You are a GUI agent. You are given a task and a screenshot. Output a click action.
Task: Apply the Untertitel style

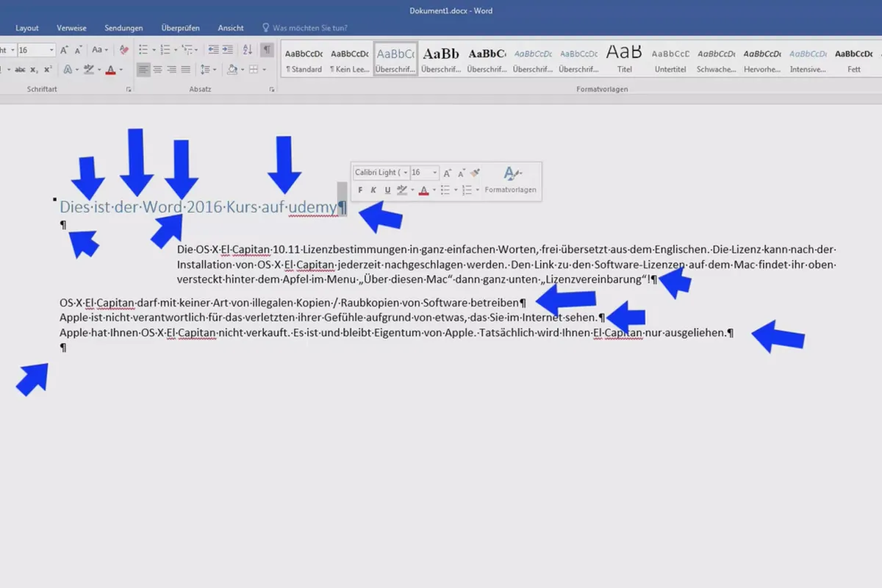click(670, 59)
